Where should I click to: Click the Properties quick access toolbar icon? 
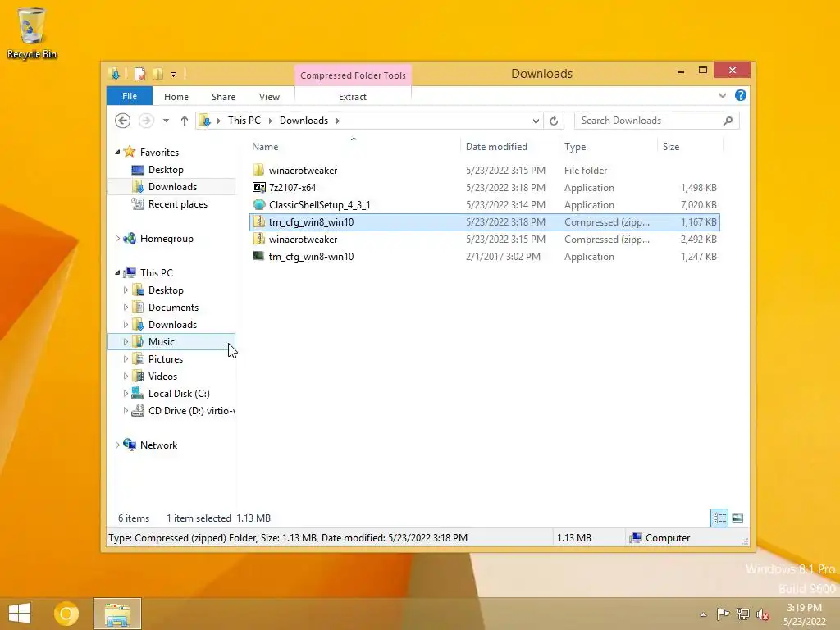pyautogui.click(x=139, y=74)
